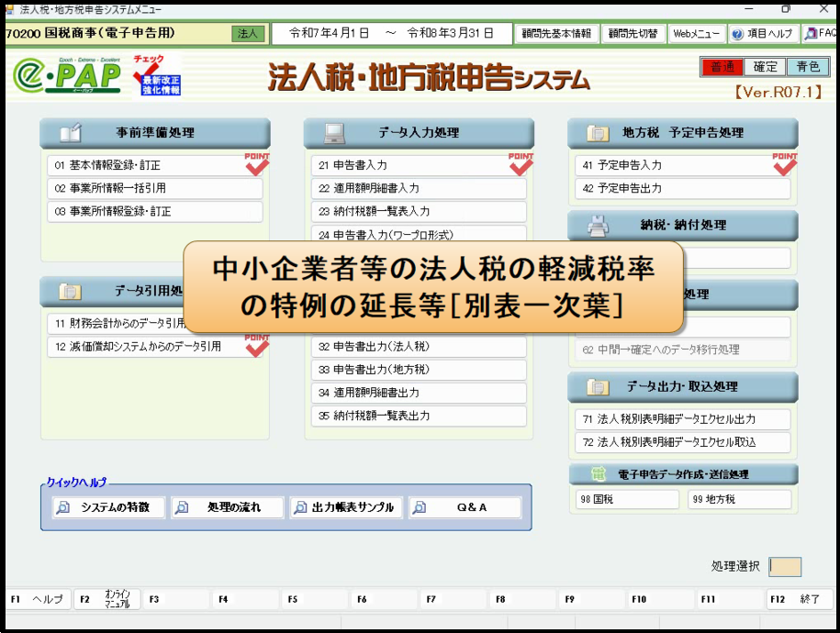Click the magnifier icon on システムの特徴

pyautogui.click(x=63, y=507)
